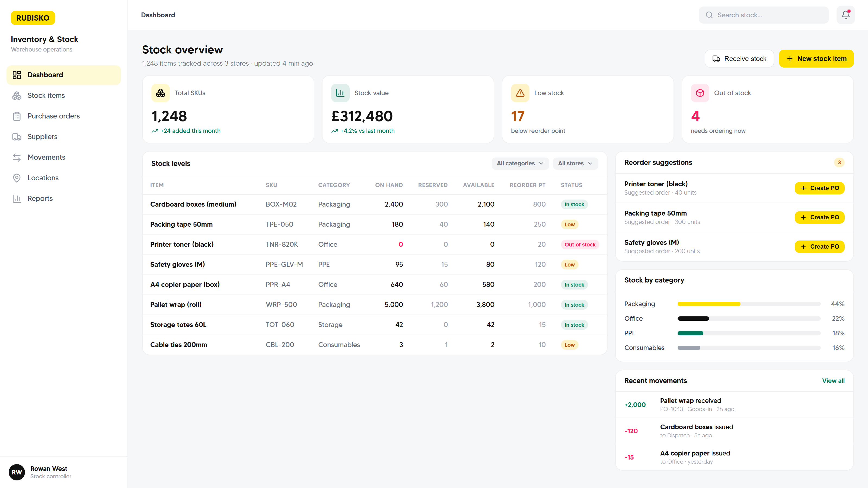Click the A4 copier paper issued movement
Image resolution: width=868 pixels, height=488 pixels.
click(x=734, y=457)
